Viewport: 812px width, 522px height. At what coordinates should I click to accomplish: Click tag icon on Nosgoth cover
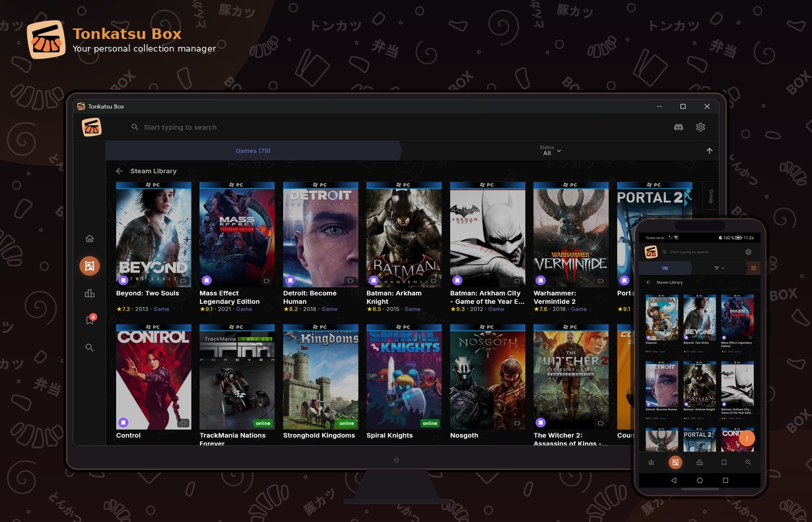tap(518, 423)
